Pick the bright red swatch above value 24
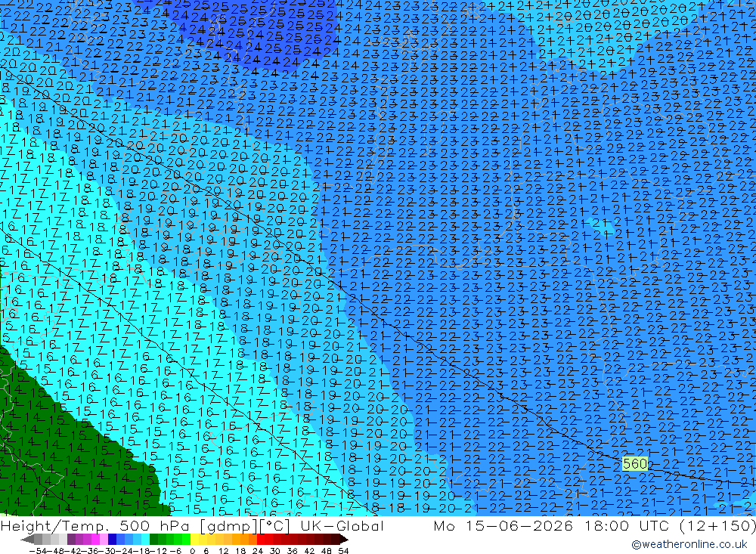 coord(261,540)
